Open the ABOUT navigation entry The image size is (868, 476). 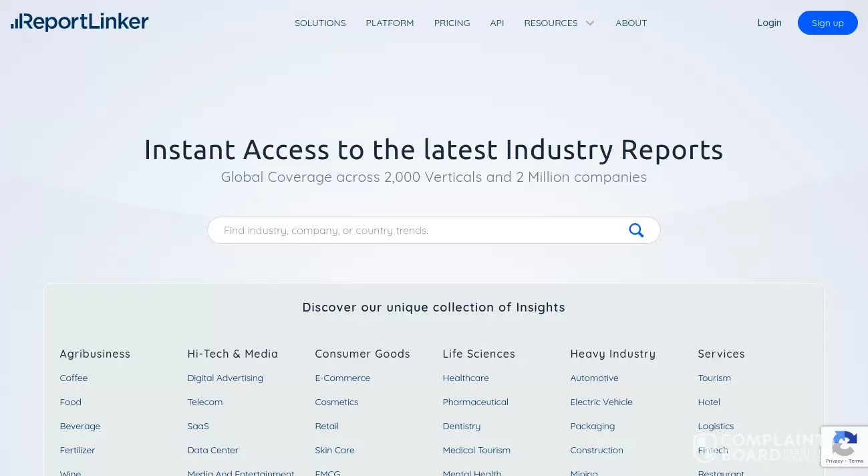pyautogui.click(x=631, y=23)
